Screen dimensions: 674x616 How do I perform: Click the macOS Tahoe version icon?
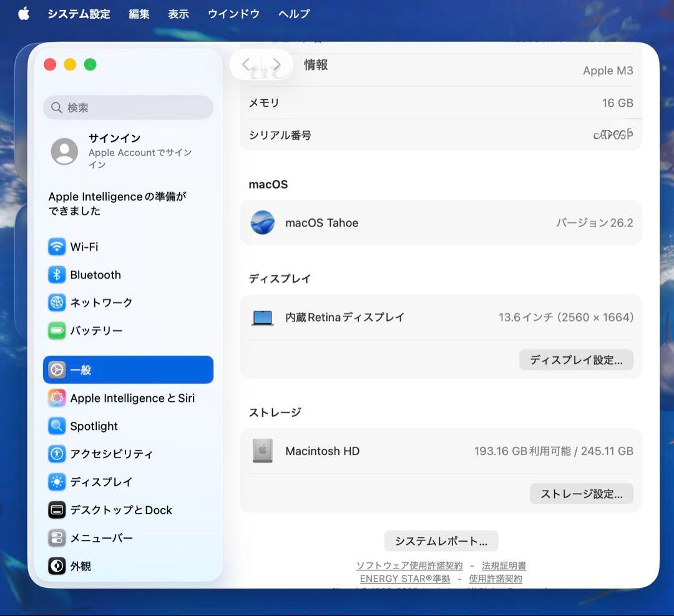click(263, 222)
